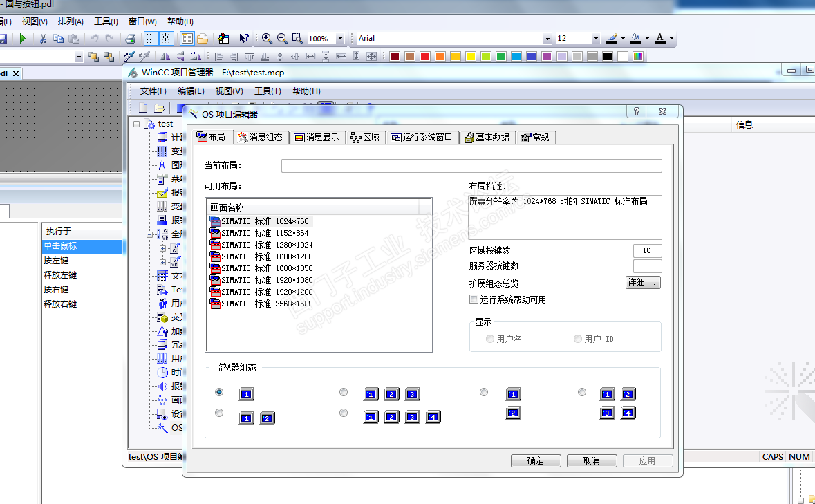This screenshot has width=815, height=504.
Task: Open the 排列(A) menu in the graphics designer
Action: 71,21
